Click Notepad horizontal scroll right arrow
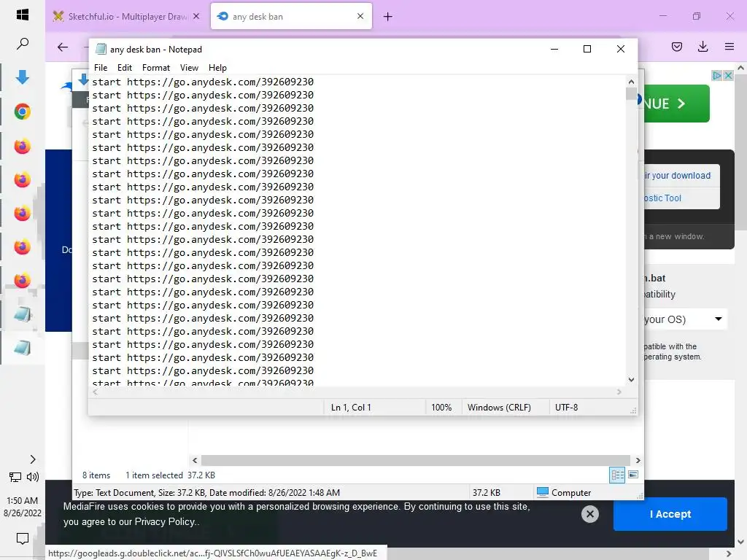 coord(619,392)
